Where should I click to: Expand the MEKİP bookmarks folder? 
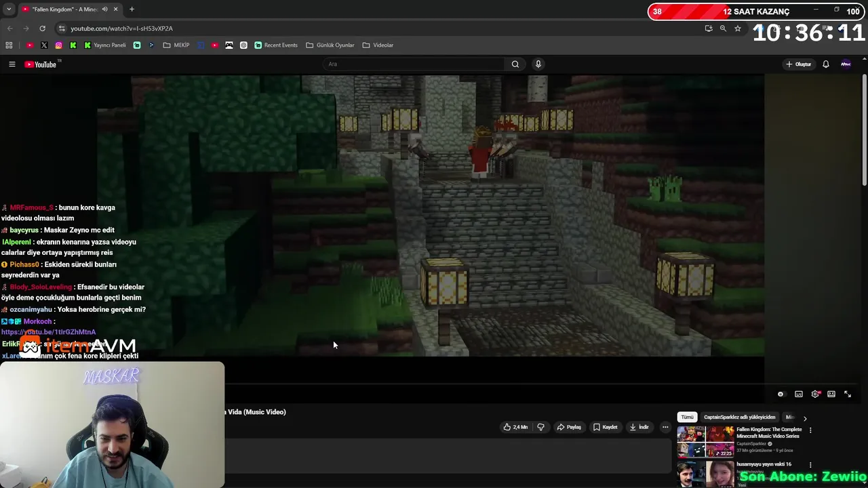click(x=176, y=45)
